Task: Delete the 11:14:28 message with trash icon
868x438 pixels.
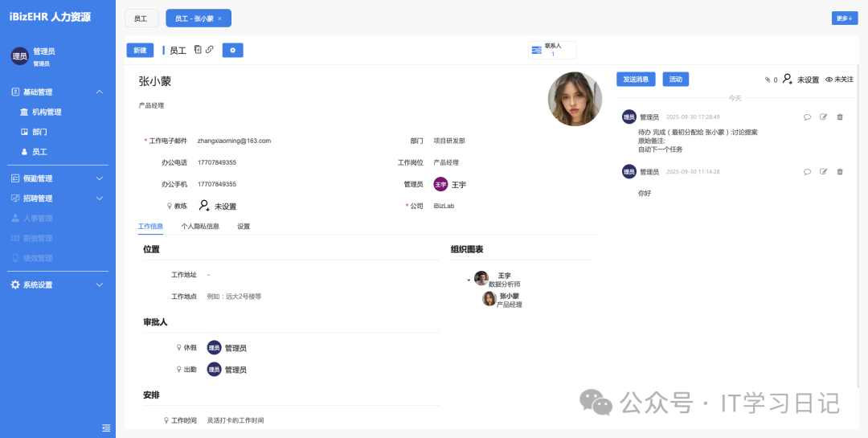Action: (x=840, y=171)
